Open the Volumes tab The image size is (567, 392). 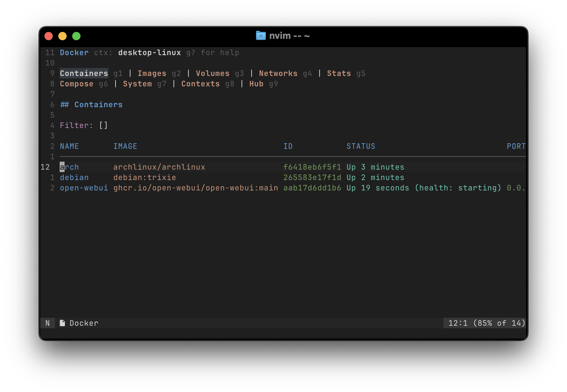tap(212, 73)
